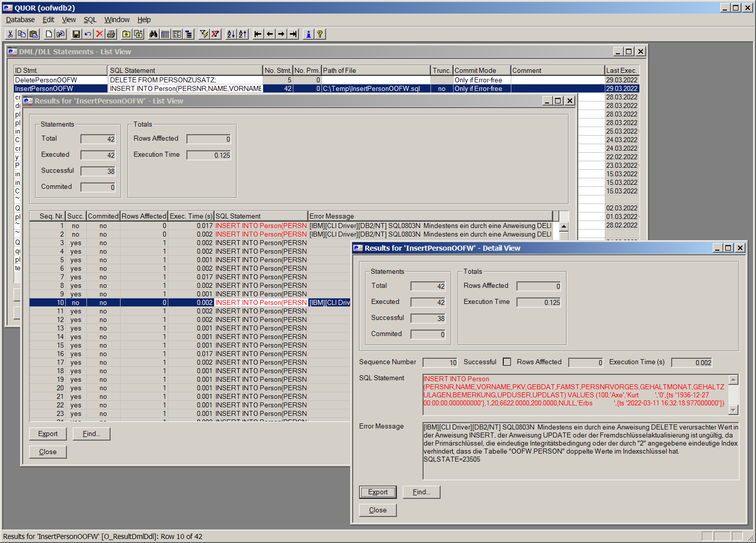Image resolution: width=756 pixels, height=543 pixels.
Task: Click Close button in results List View
Action: click(x=48, y=452)
